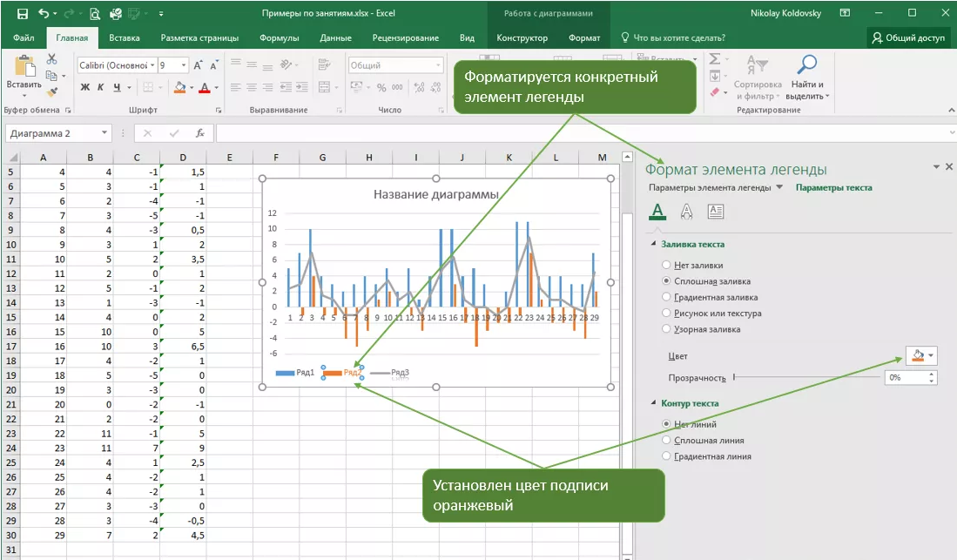This screenshot has width=957, height=560.
Task: Click the red font color A icon
Action: [205, 87]
